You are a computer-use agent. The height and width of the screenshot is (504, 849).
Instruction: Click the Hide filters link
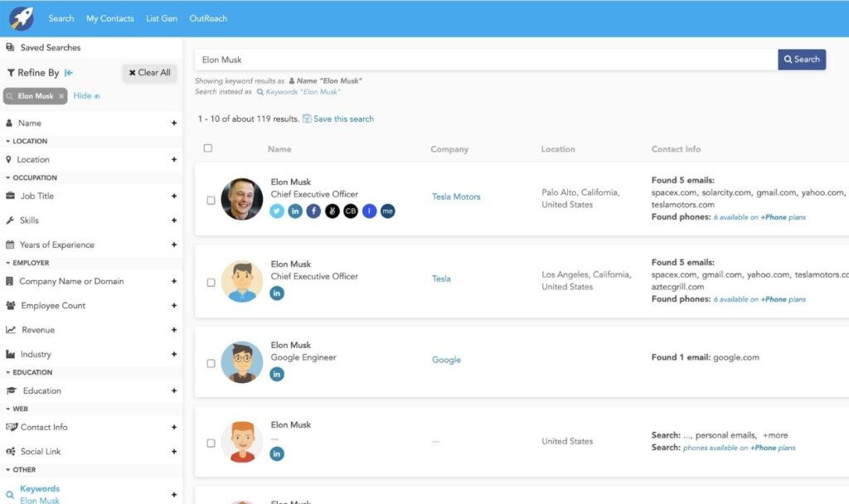(86, 96)
